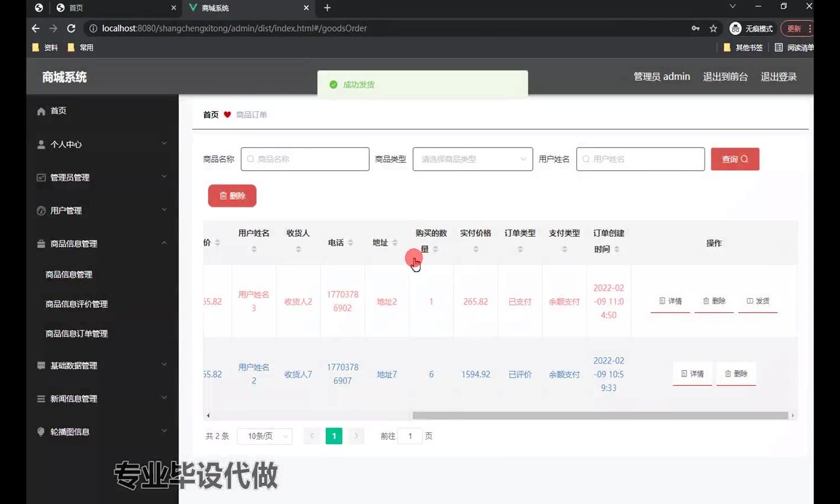Click 退出登录 in the header

pos(778,77)
